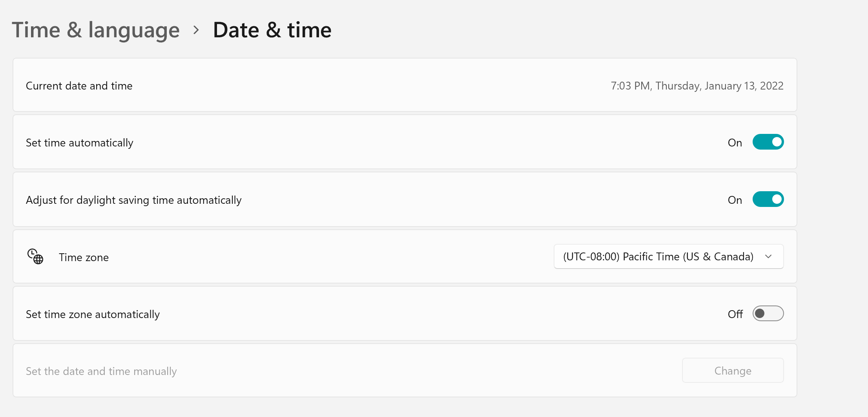This screenshot has height=417, width=868.
Task: Click the Time zone clock-globe icon
Action: coord(35,256)
